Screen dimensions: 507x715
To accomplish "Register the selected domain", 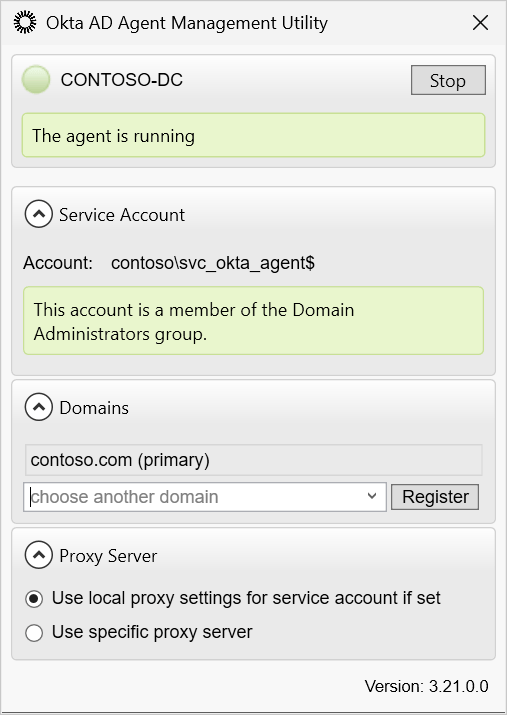I will click(435, 497).
